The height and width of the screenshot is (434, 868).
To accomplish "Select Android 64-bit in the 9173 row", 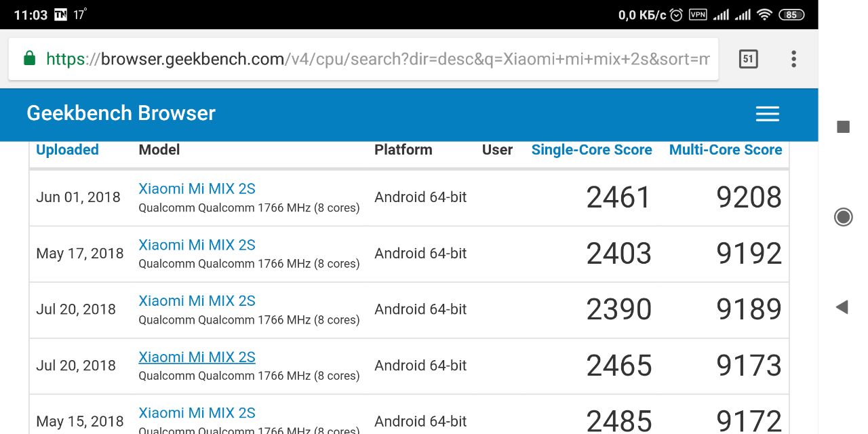I will (x=420, y=366).
